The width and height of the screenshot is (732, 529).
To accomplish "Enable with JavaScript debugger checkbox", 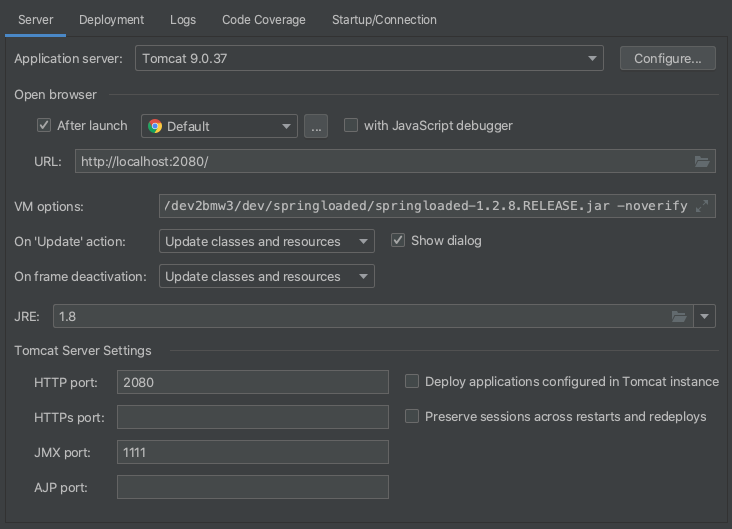I will (x=351, y=125).
